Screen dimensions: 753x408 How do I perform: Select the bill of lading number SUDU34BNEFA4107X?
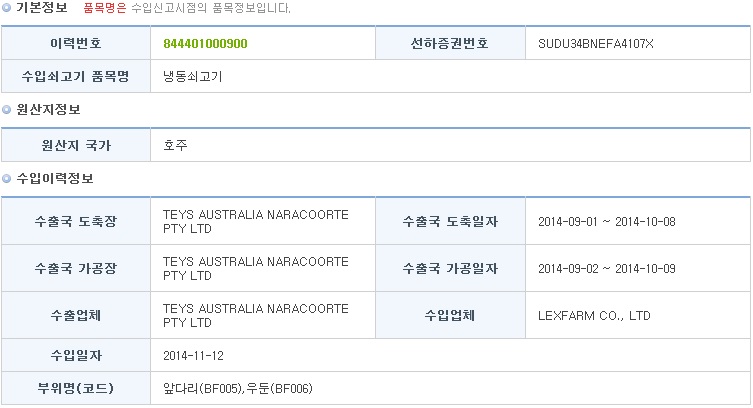pyautogui.click(x=595, y=44)
